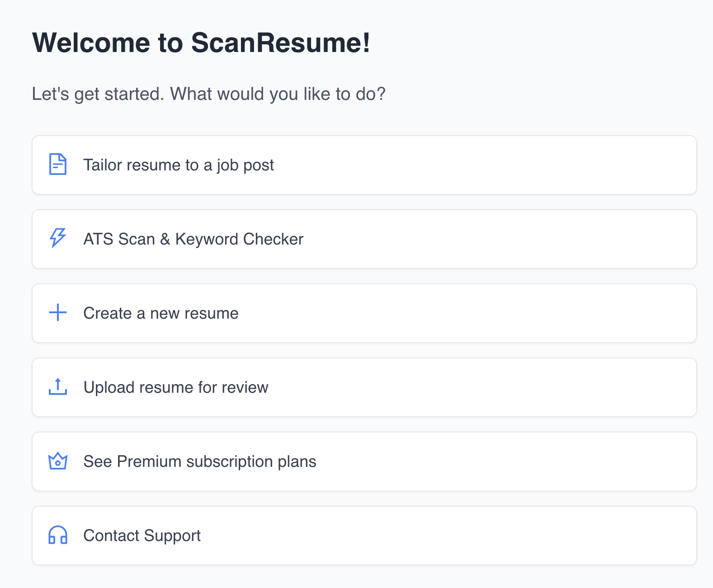Image resolution: width=713 pixels, height=588 pixels.
Task: Pick the "Upload resume for review" label
Action: 176,387
